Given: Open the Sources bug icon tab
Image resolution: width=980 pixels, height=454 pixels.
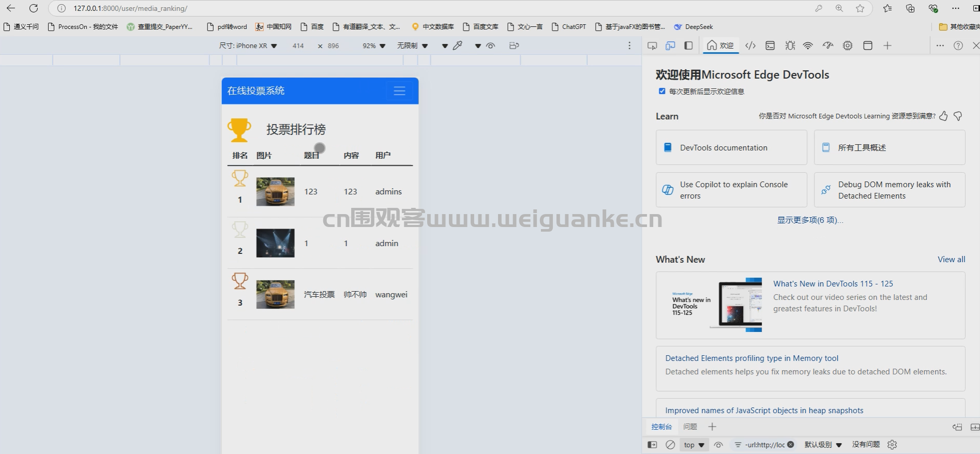Looking at the screenshot, I should pos(790,46).
